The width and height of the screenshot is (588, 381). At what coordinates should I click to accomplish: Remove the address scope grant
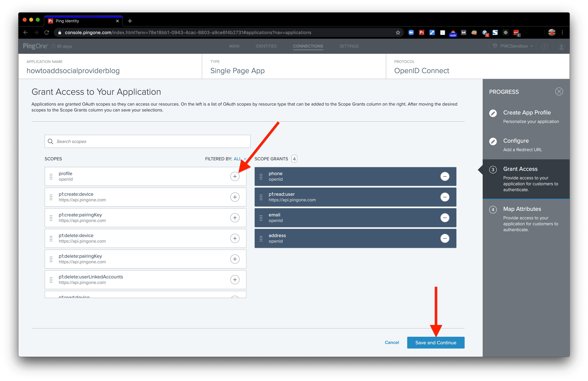445,238
